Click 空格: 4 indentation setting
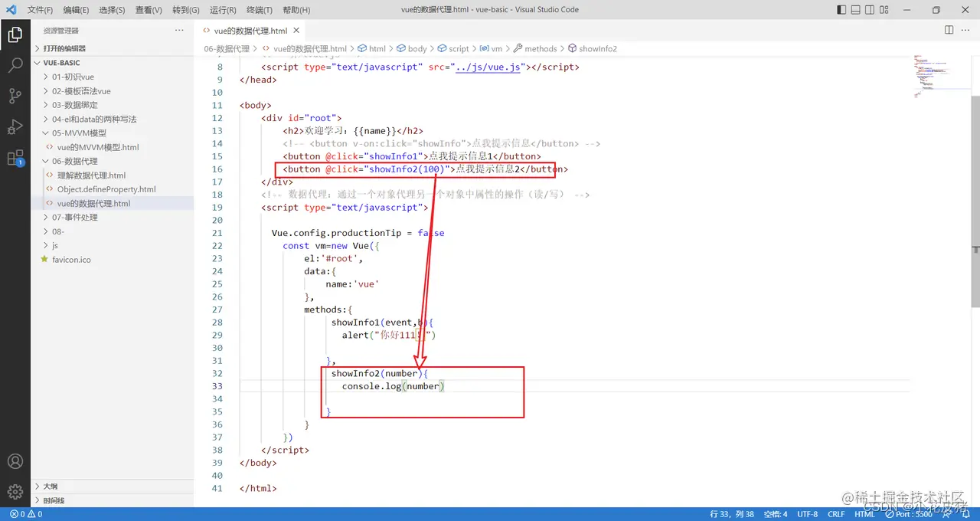 click(x=775, y=514)
